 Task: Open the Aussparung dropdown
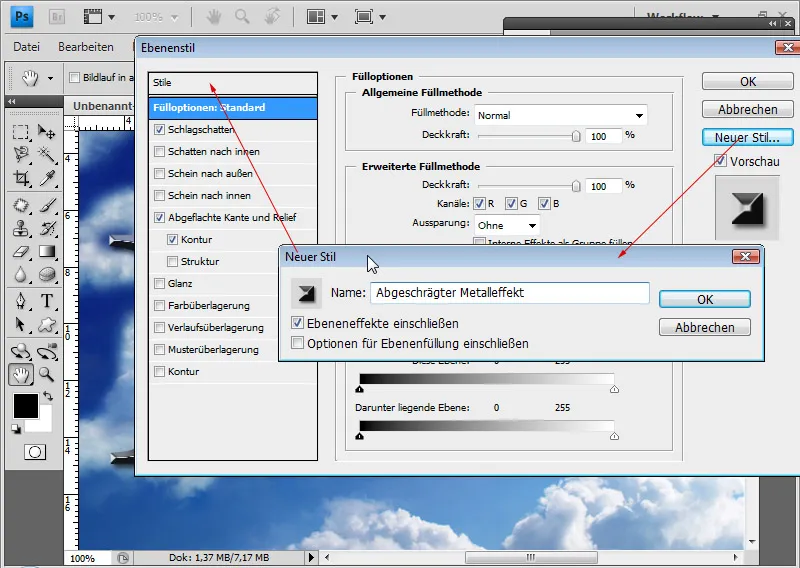click(x=507, y=225)
